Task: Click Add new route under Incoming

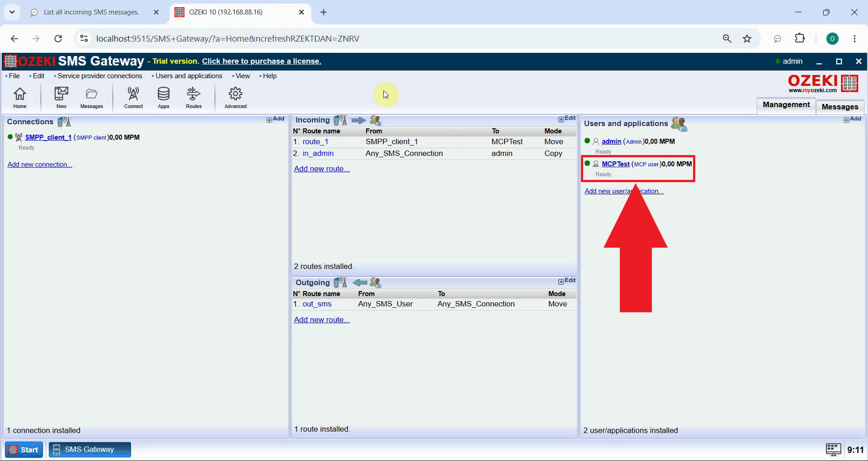Action: (x=322, y=169)
